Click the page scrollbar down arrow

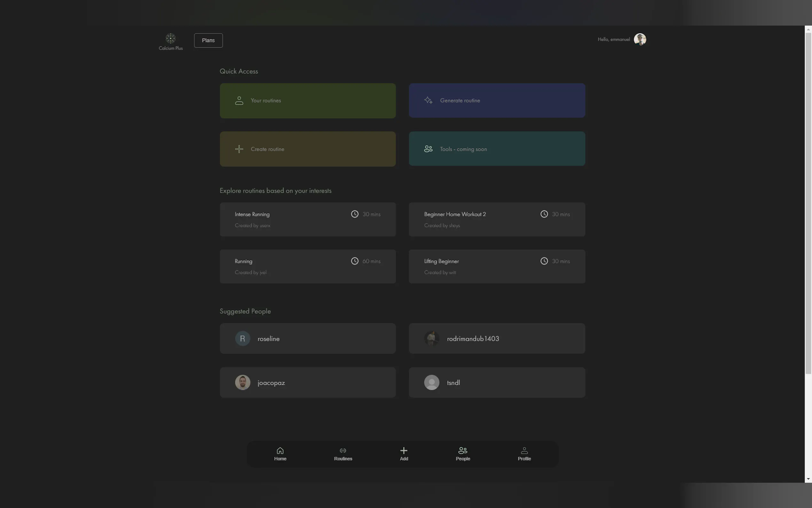coord(808,479)
